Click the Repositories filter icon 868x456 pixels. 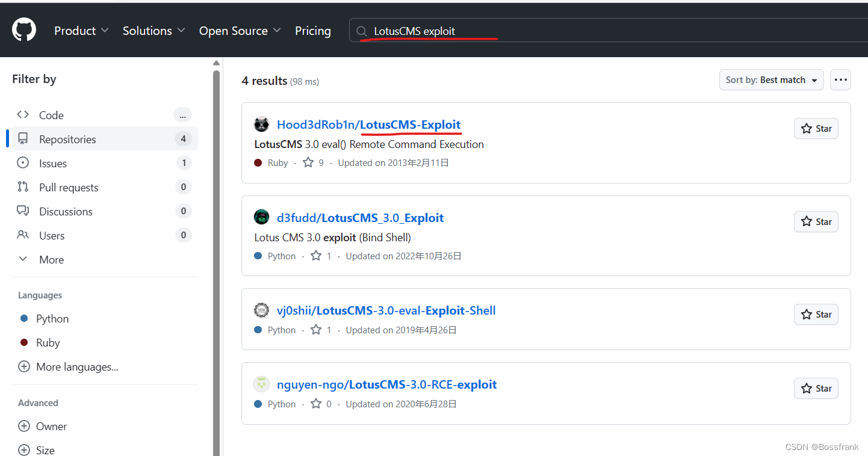coord(23,139)
